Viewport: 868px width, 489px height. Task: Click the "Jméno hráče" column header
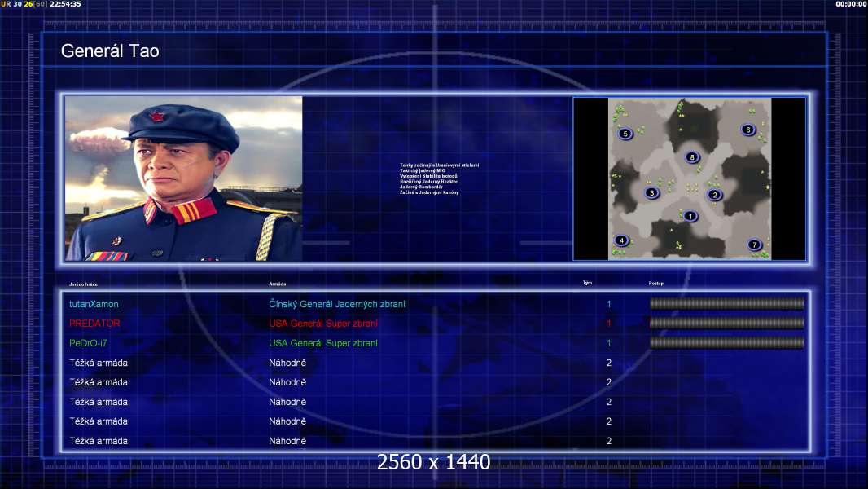coord(83,284)
